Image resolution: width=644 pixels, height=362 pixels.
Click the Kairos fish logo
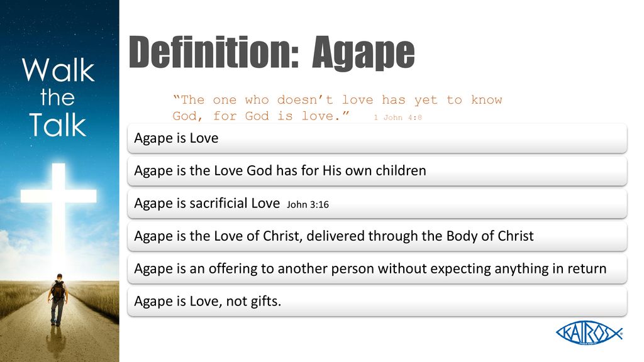coord(589,332)
